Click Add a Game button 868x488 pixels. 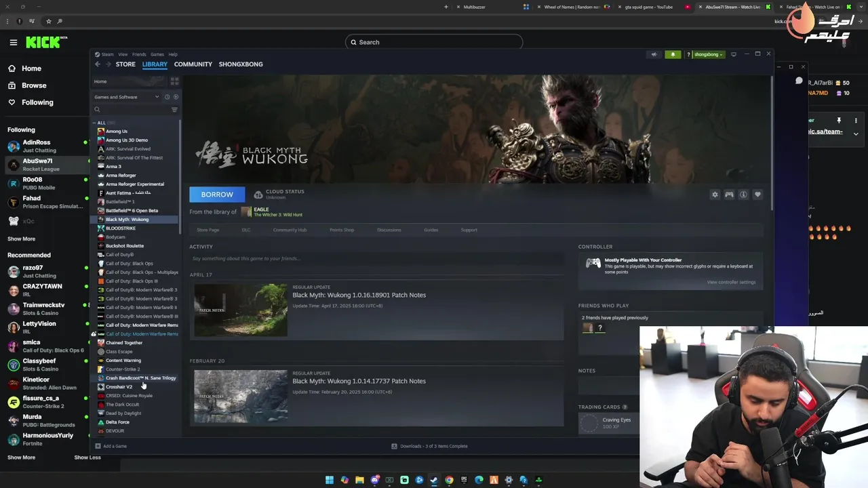point(111,446)
